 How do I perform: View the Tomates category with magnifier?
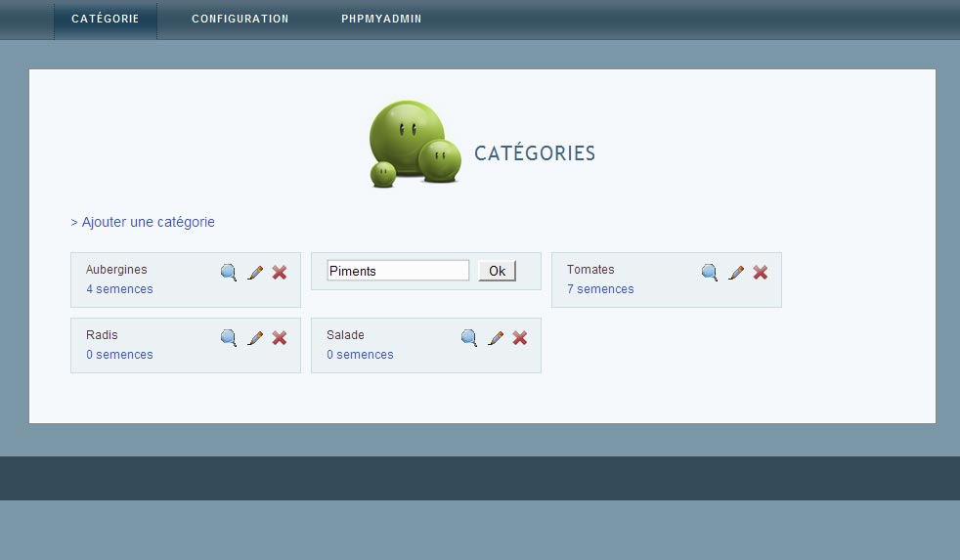coord(710,273)
